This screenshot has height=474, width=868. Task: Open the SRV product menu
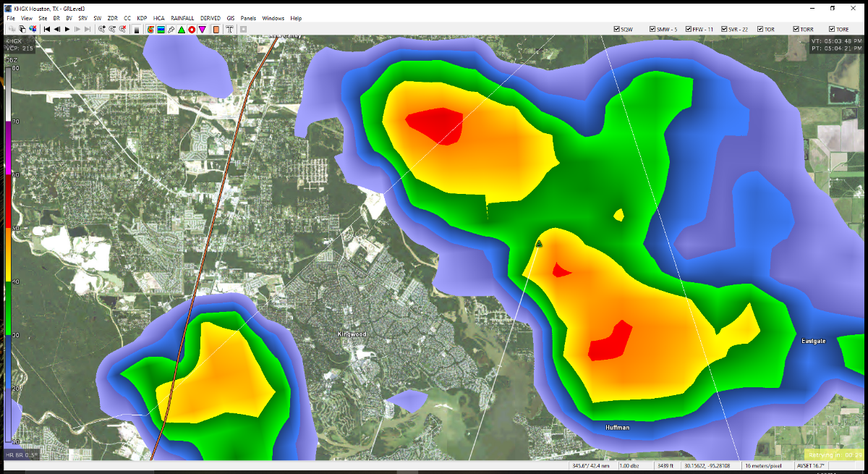[x=82, y=17]
